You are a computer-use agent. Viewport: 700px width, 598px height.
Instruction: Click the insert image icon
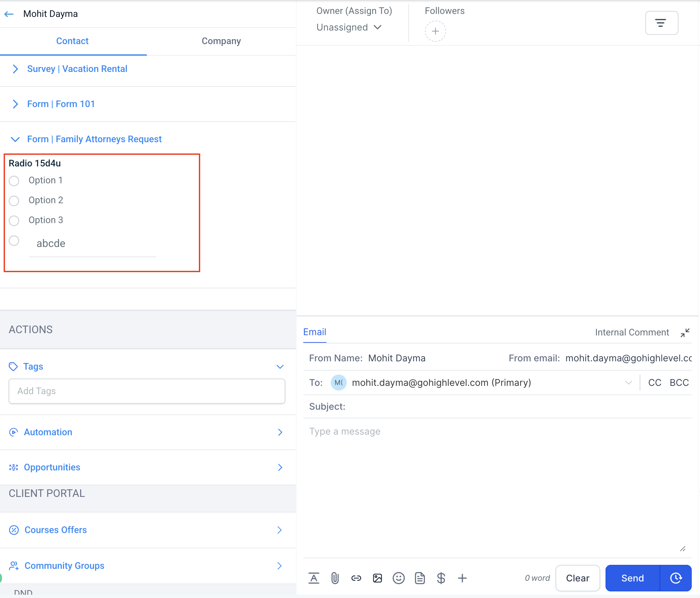378,578
